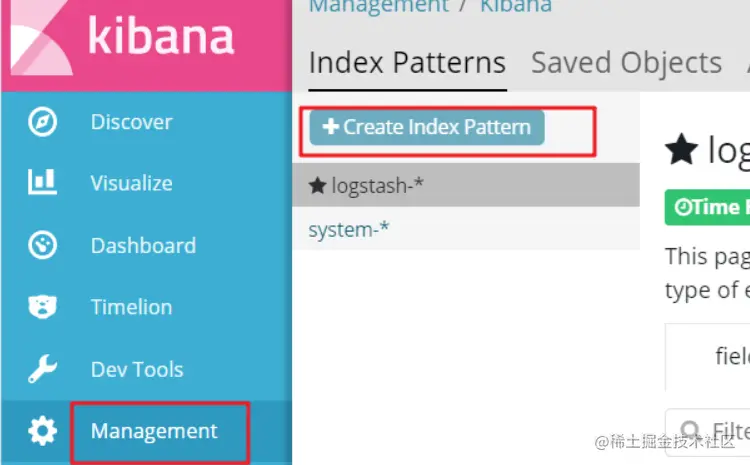Click the large star beside the heading
Screen dimensions: 750x465
pos(681,152)
